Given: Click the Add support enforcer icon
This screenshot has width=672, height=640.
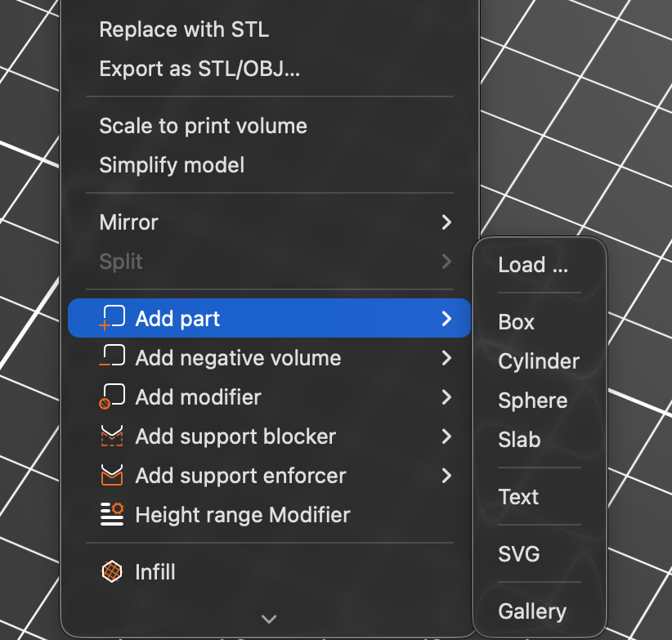Looking at the screenshot, I should (112, 475).
